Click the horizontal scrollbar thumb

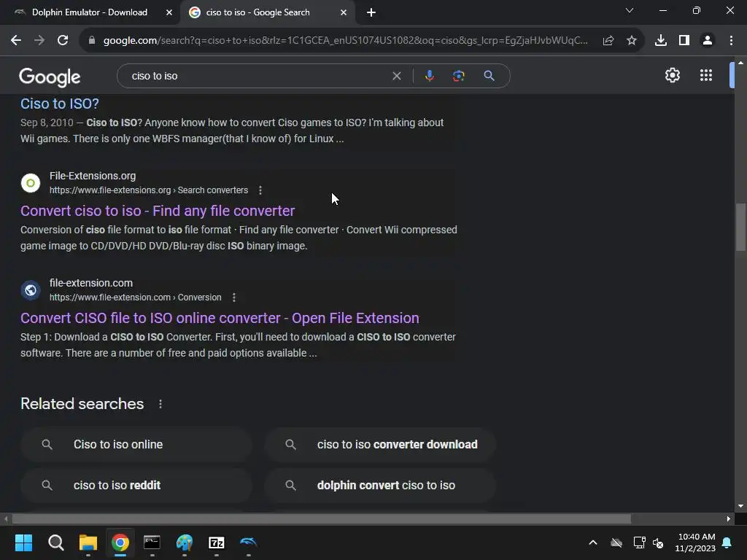tap(322, 518)
